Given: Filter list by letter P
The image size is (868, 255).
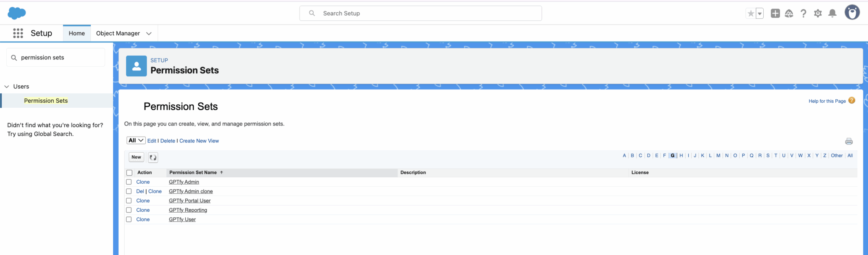Looking at the screenshot, I should click(x=743, y=156).
